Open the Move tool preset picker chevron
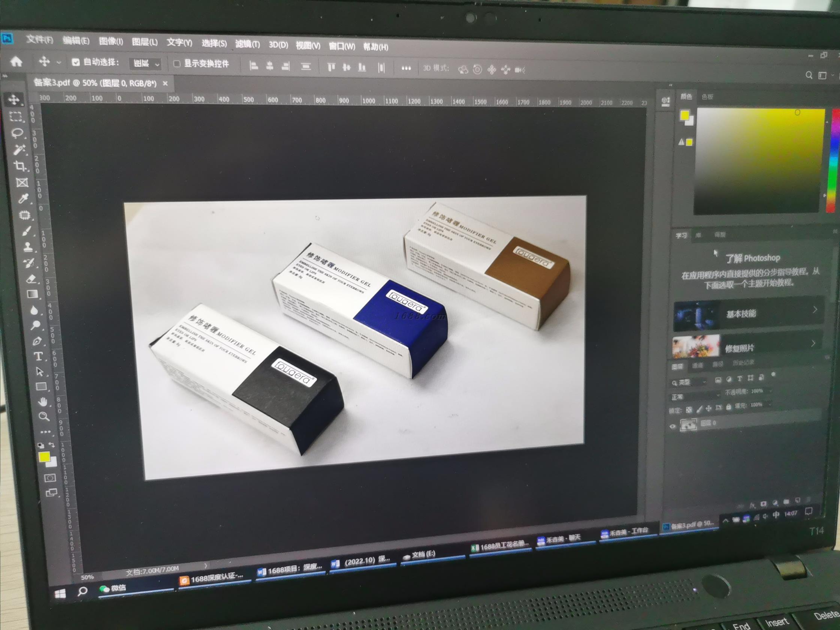 point(59,62)
